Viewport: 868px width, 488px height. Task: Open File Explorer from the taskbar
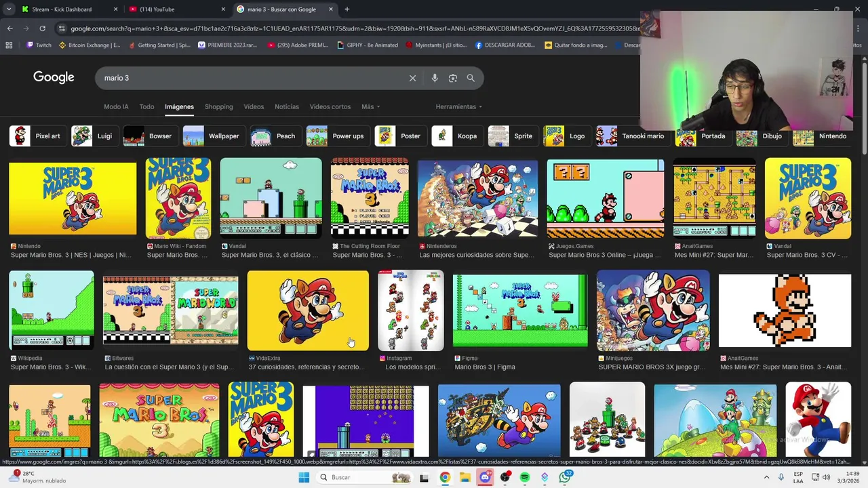pyautogui.click(x=465, y=477)
